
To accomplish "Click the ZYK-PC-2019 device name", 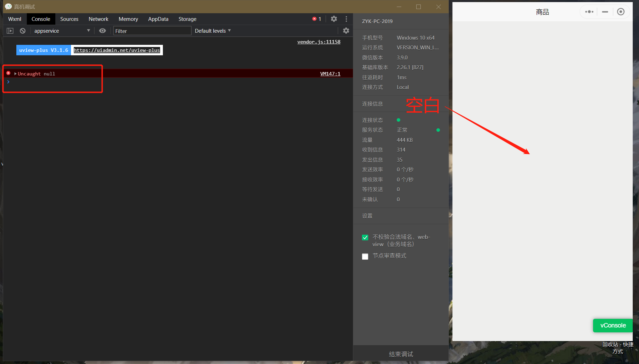I will point(377,21).
